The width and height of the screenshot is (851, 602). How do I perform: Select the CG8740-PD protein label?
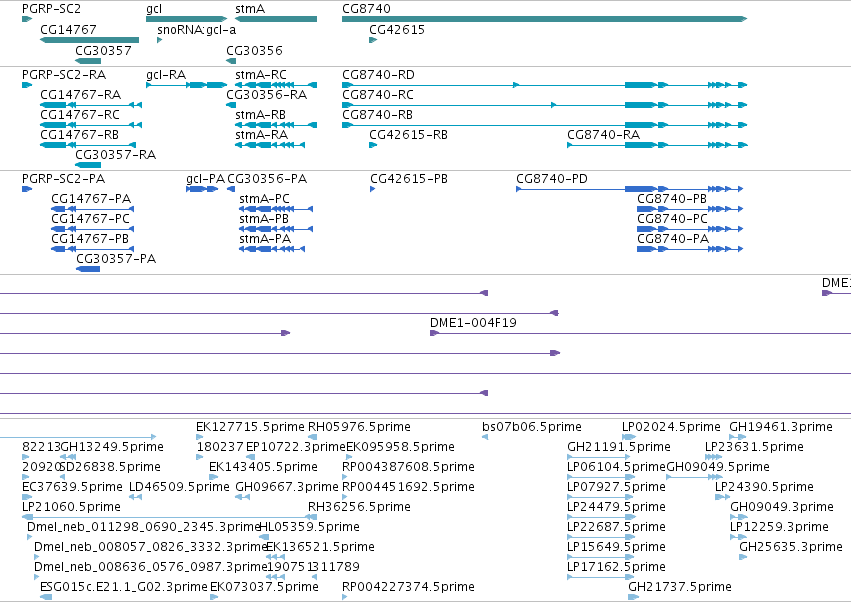pyautogui.click(x=552, y=179)
